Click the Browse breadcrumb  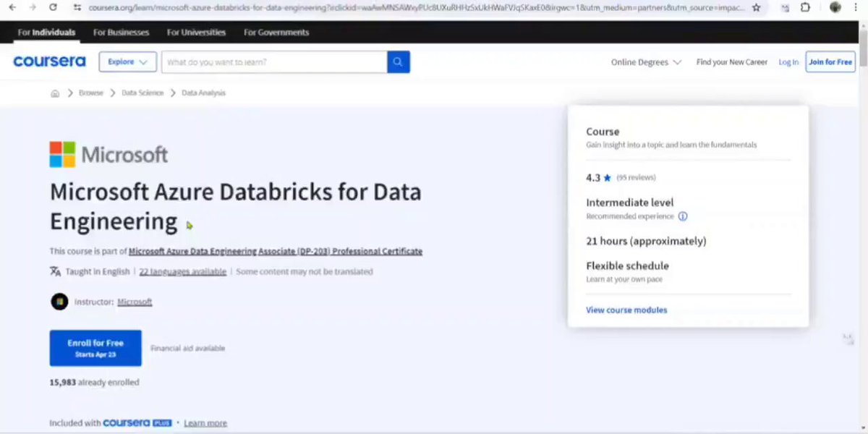[91, 93]
